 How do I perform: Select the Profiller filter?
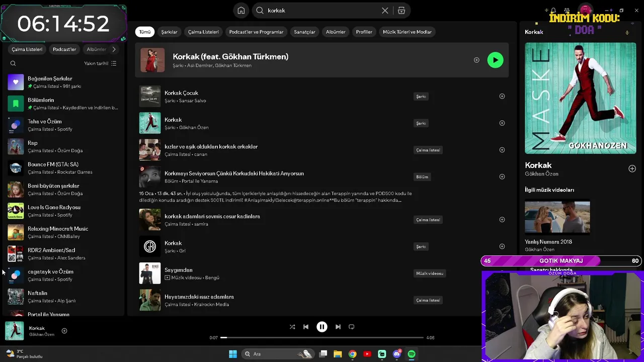point(364,32)
